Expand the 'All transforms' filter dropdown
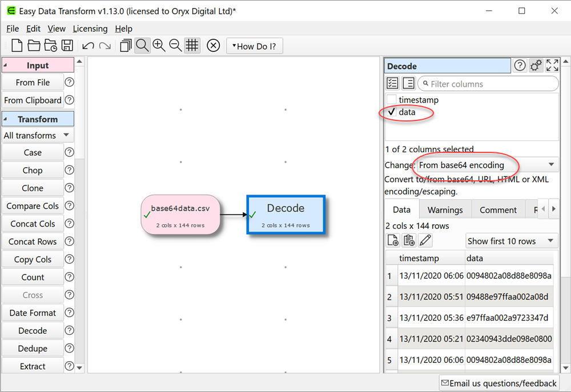Screen dimensions: 571x392 click(x=37, y=135)
